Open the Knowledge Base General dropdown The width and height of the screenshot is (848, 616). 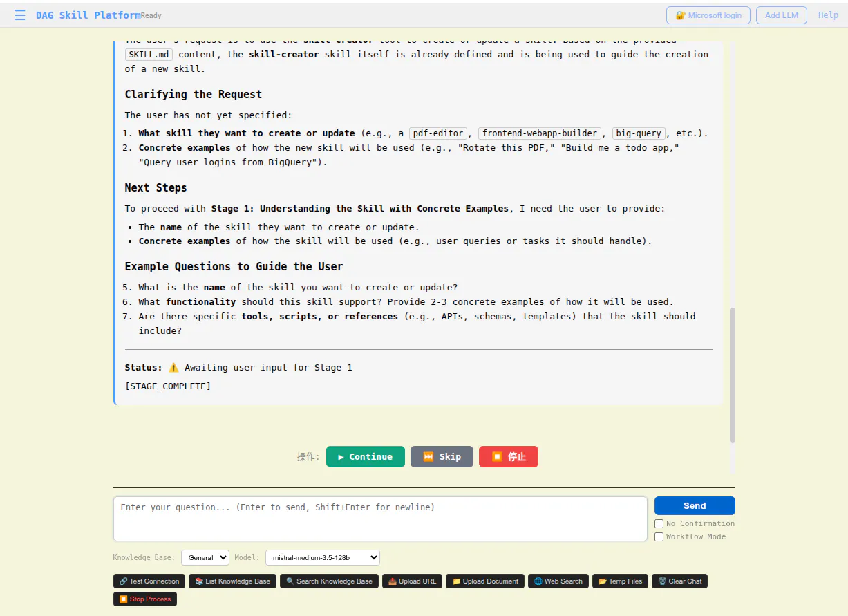(x=205, y=557)
